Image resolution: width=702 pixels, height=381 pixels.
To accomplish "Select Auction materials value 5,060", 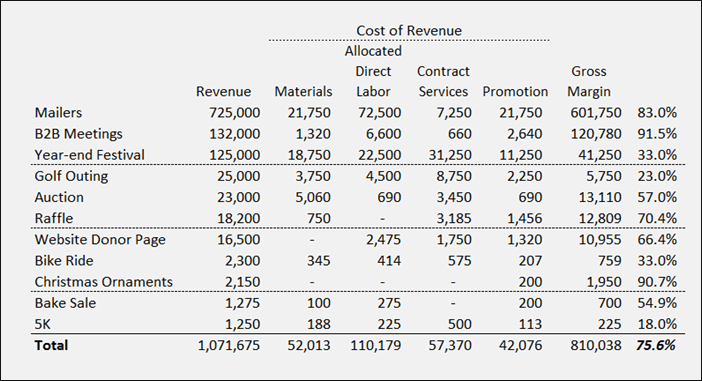I will coord(313,197).
